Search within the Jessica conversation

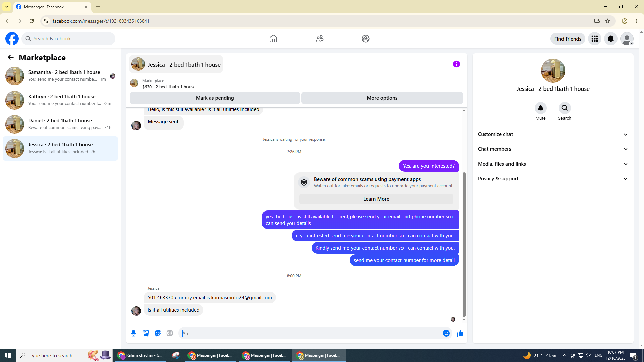pos(565,108)
